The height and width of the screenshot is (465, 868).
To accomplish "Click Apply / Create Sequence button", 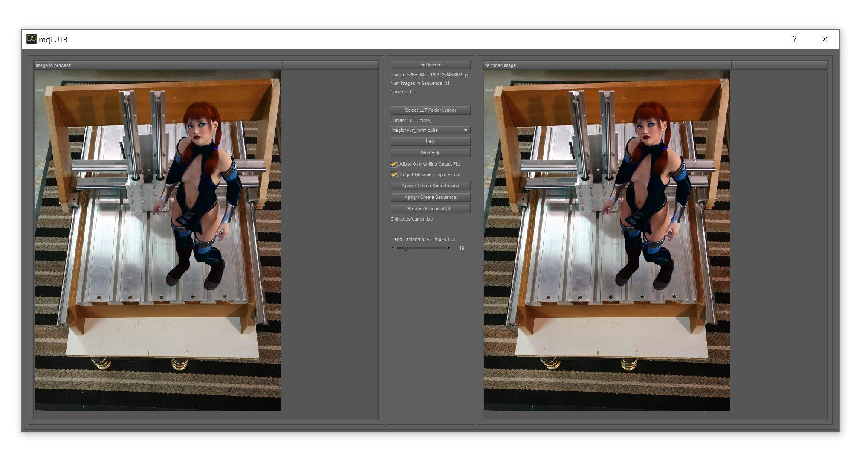I will (430, 198).
